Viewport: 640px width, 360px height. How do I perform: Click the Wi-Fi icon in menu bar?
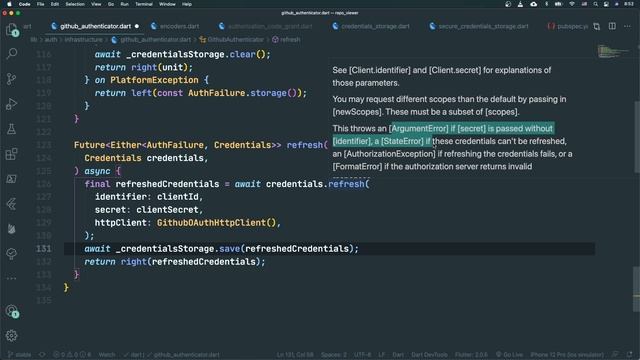pyautogui.click(x=572, y=4)
